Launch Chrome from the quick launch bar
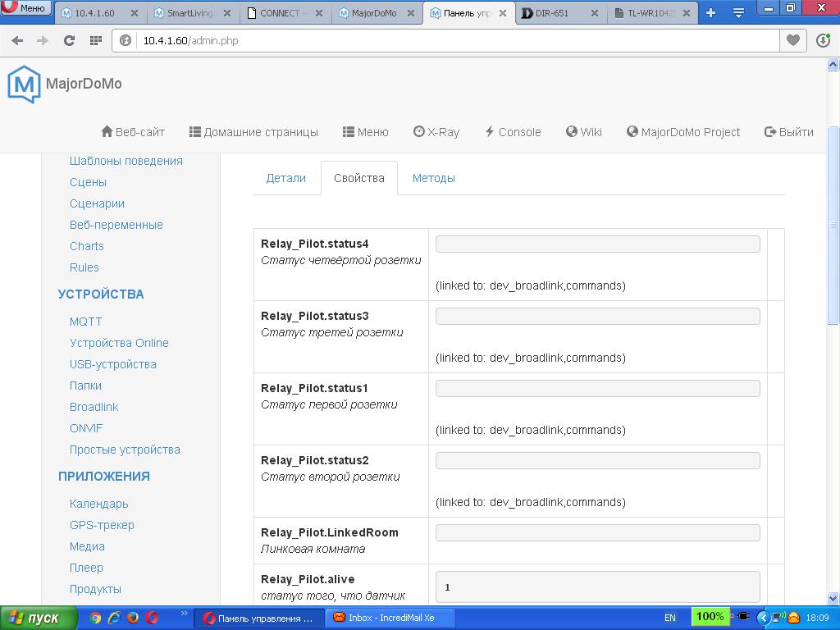840x630 pixels. click(95, 618)
